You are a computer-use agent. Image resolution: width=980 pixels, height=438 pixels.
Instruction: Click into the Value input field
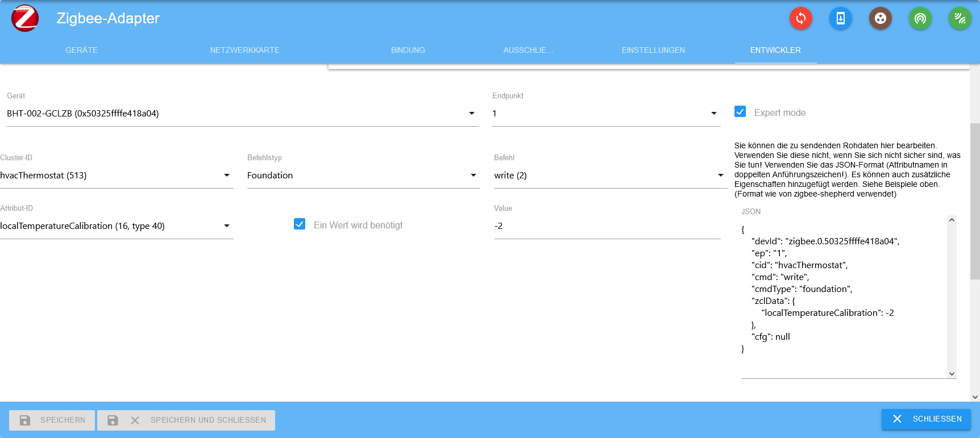pyautogui.click(x=607, y=226)
